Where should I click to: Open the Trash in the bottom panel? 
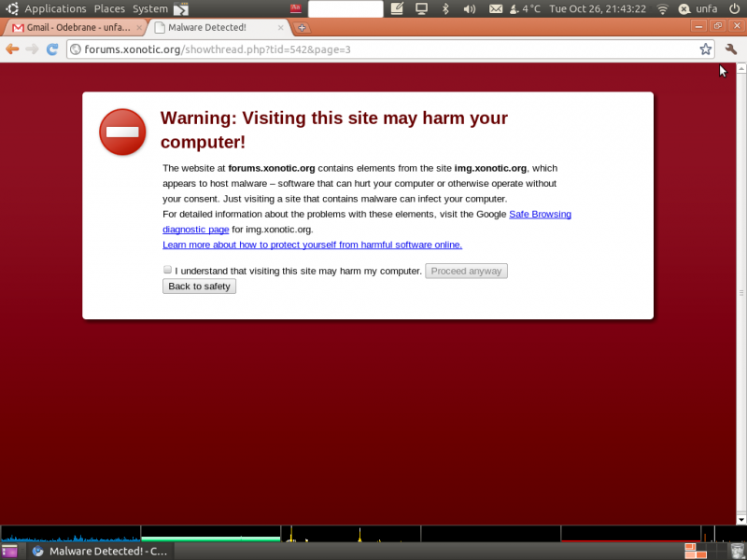click(738, 552)
